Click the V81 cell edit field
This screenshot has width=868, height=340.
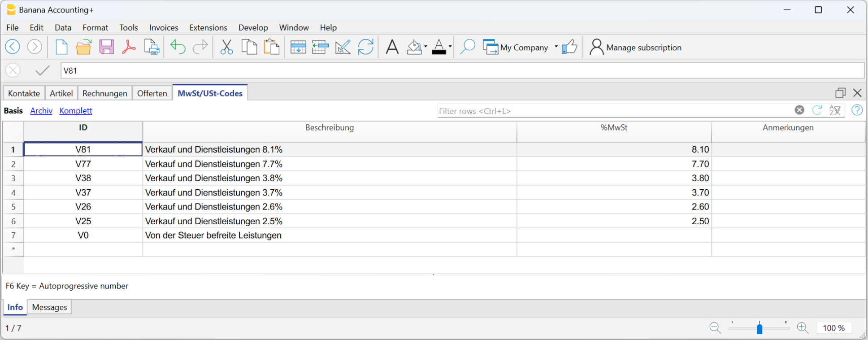coord(462,70)
